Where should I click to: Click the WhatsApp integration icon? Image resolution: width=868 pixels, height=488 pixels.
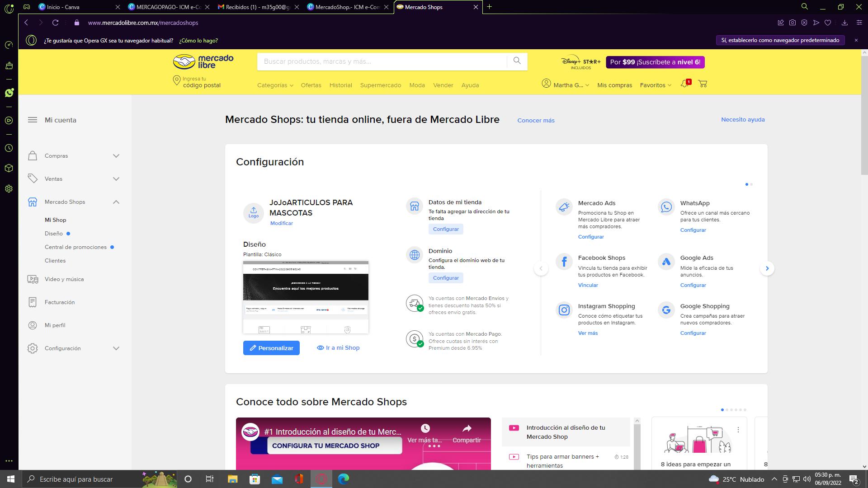pos(666,207)
